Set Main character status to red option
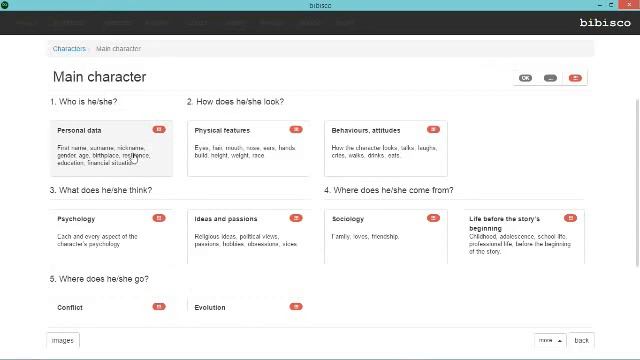This screenshot has height=360, width=640. pyautogui.click(x=575, y=78)
